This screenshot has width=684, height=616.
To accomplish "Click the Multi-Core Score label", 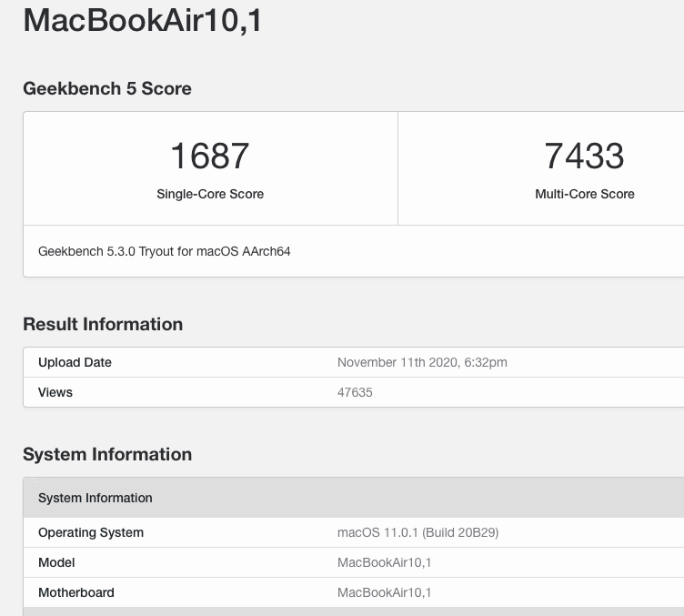I will click(x=585, y=194).
